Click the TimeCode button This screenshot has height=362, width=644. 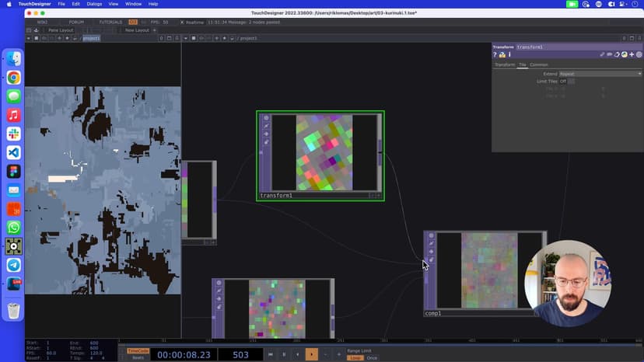point(138,350)
